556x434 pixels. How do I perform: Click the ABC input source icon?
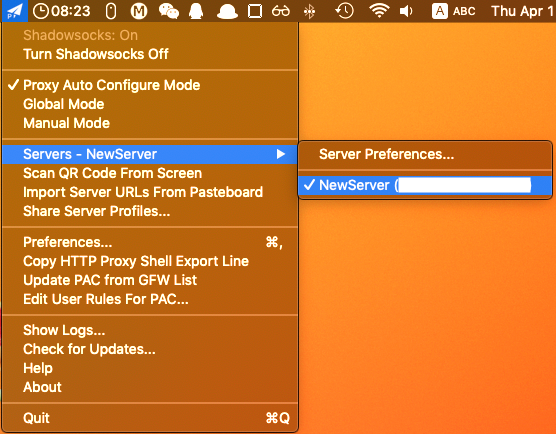454,11
